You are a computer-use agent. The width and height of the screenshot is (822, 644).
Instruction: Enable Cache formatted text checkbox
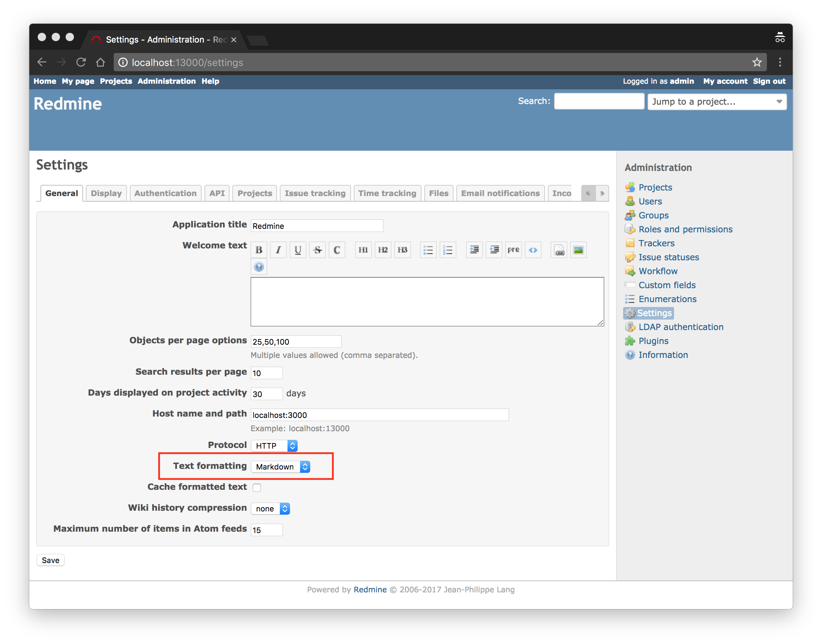[257, 487]
